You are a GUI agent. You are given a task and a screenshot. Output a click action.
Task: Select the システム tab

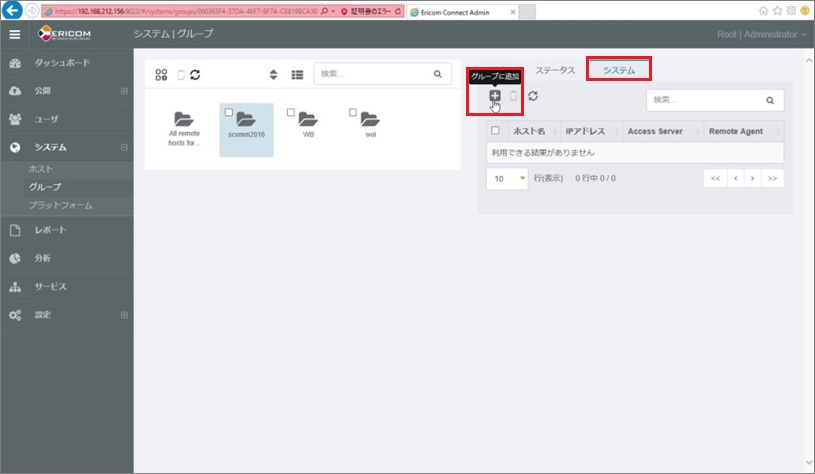(618, 70)
